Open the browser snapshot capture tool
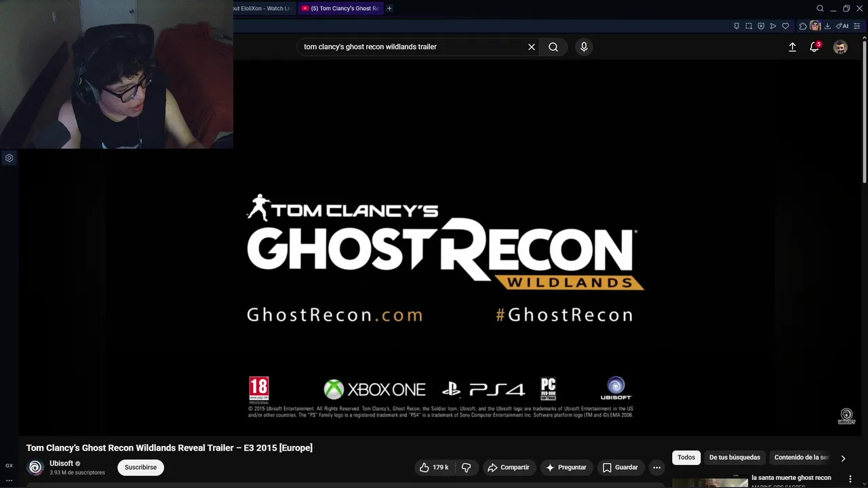The image size is (868, 488). (x=749, y=26)
